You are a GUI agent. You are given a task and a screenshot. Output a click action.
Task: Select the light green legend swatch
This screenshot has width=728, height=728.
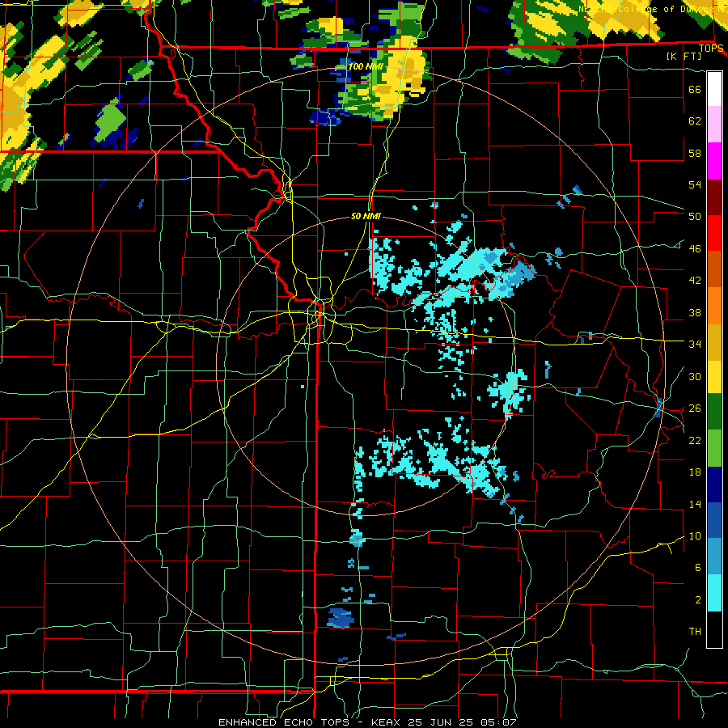pyautogui.click(x=714, y=448)
